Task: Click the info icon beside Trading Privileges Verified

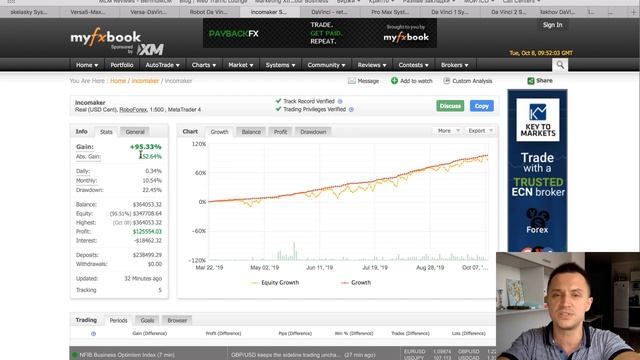Action: [x=351, y=109]
